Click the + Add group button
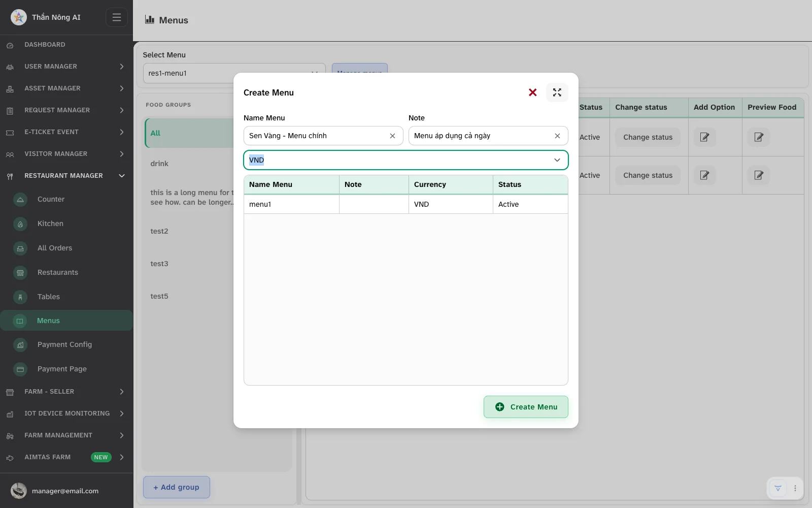 click(x=177, y=487)
